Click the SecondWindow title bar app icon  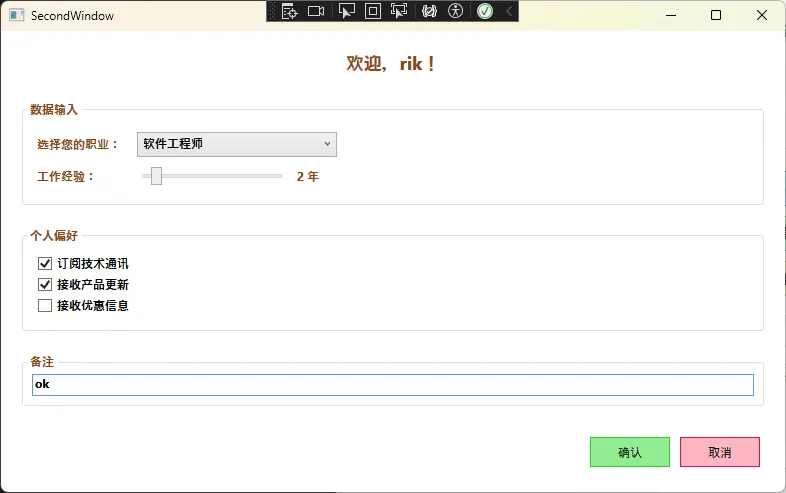click(x=16, y=16)
